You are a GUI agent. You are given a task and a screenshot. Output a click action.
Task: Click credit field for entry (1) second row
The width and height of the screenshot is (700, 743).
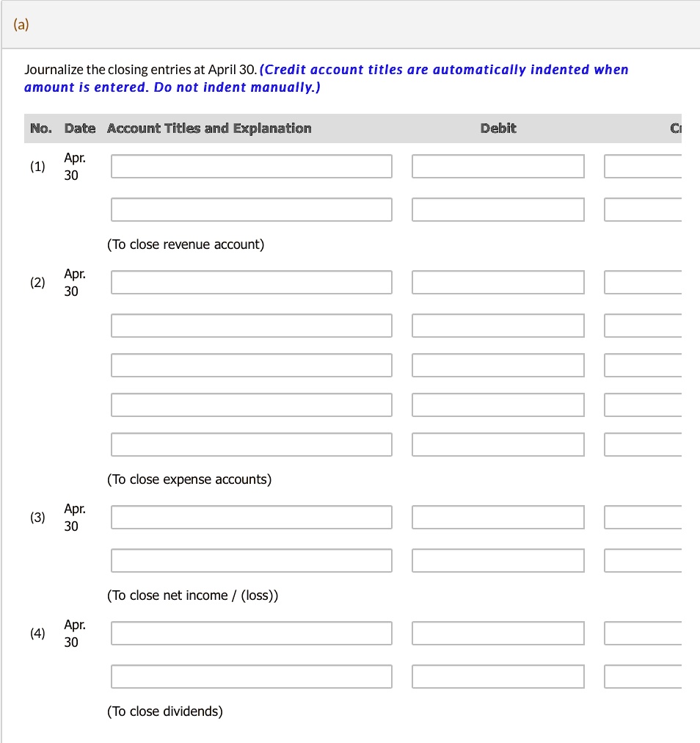(643, 209)
